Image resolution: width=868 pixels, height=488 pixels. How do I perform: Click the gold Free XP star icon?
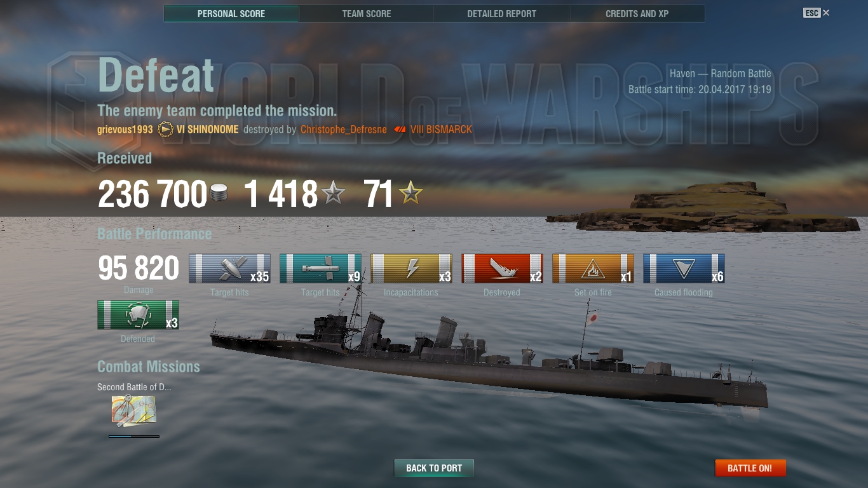click(x=410, y=193)
